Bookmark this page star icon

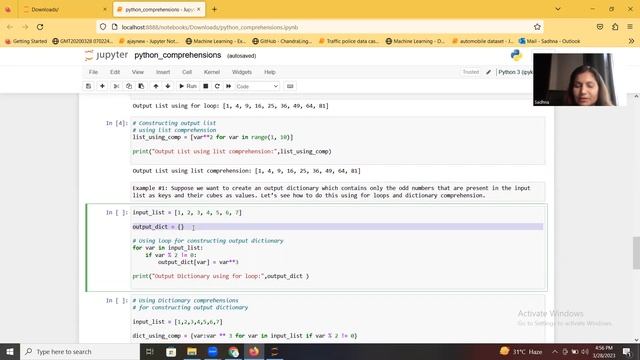[x=537, y=27]
